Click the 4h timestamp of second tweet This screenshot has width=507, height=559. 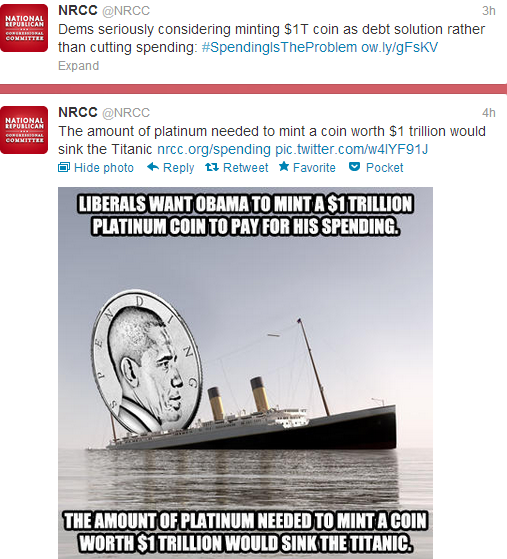point(488,113)
